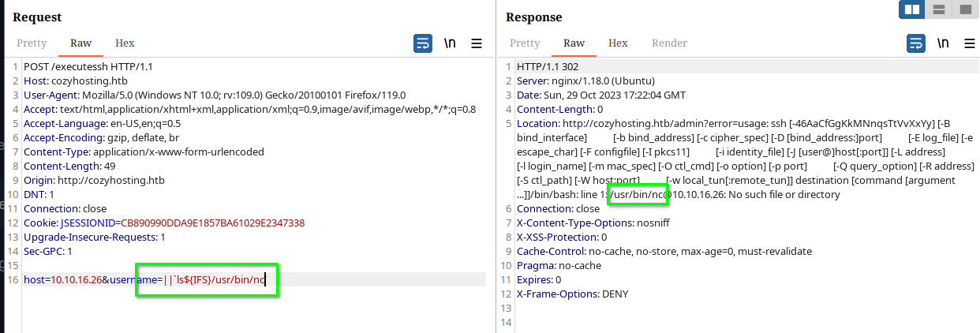Open the Request Hex tab
This screenshot has height=333, width=980.
coord(125,43)
